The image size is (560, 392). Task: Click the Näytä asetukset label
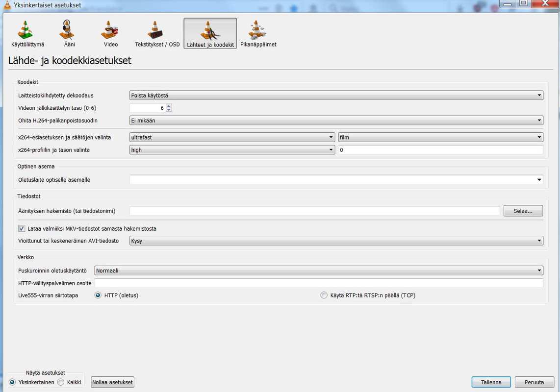45,372
